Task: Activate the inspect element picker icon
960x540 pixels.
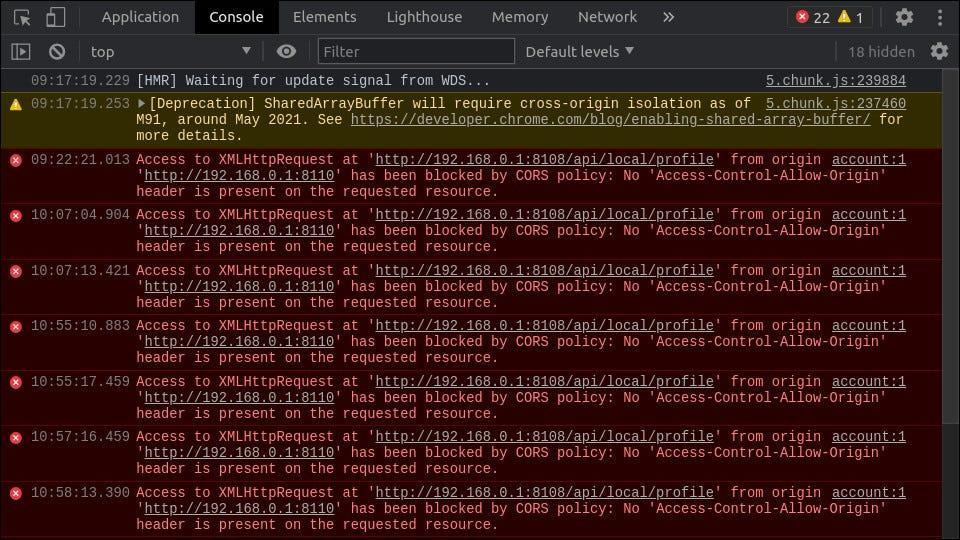Action: coord(22,17)
